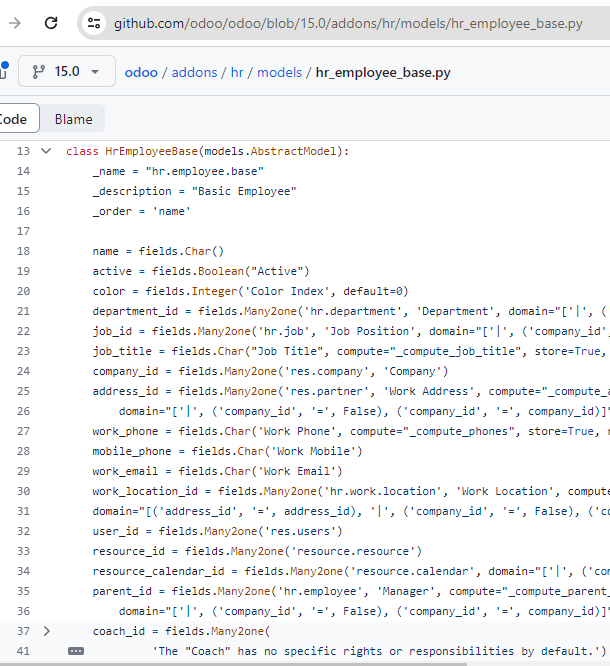The height and width of the screenshot is (666, 610).
Task: Click the horizontal scrollbar below the code
Action: [234, 664]
